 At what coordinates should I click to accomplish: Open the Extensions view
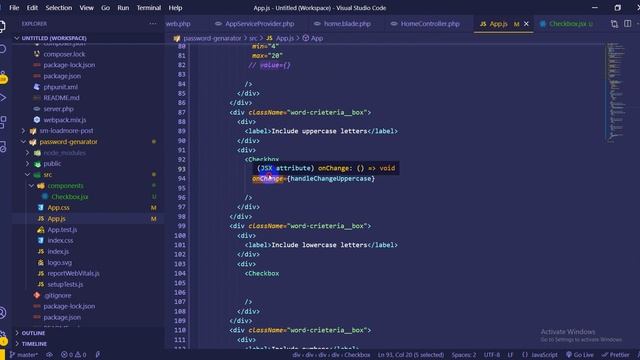(x=2, y=122)
